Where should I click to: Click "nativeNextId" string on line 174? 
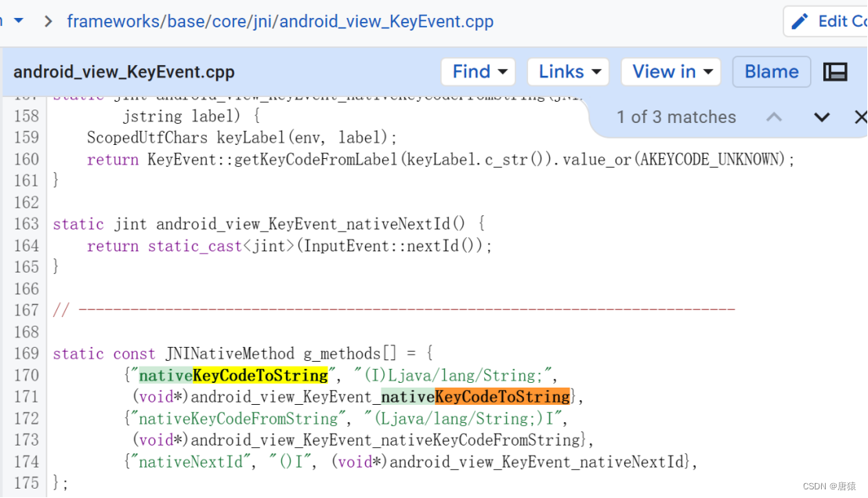pyautogui.click(x=191, y=461)
